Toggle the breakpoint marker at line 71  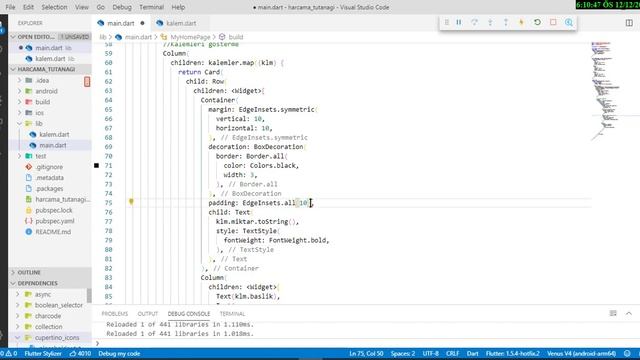pyautogui.click(x=97, y=165)
